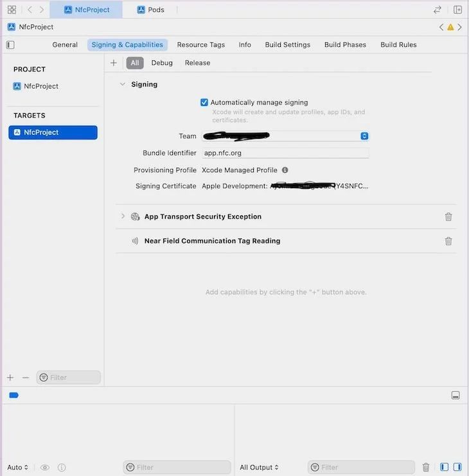469x476 pixels.
Task: Edit the Bundle Identifier field
Action: coord(286,153)
